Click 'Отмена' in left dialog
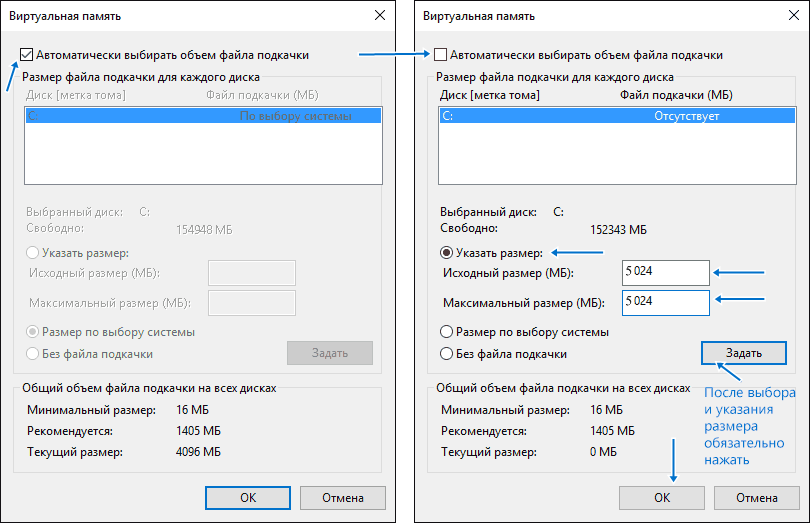The height and width of the screenshot is (523, 810). point(343,498)
